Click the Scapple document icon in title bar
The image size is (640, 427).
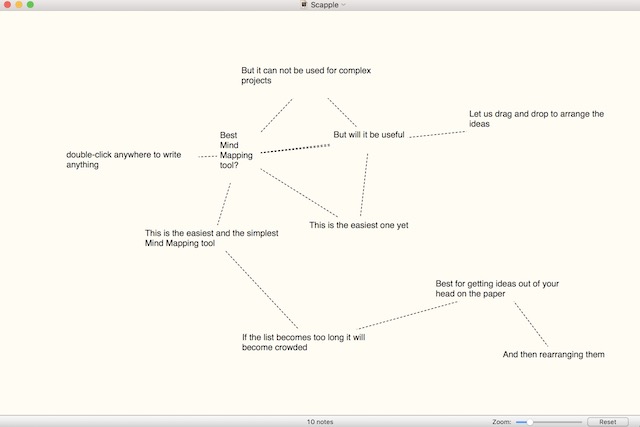(x=304, y=4)
